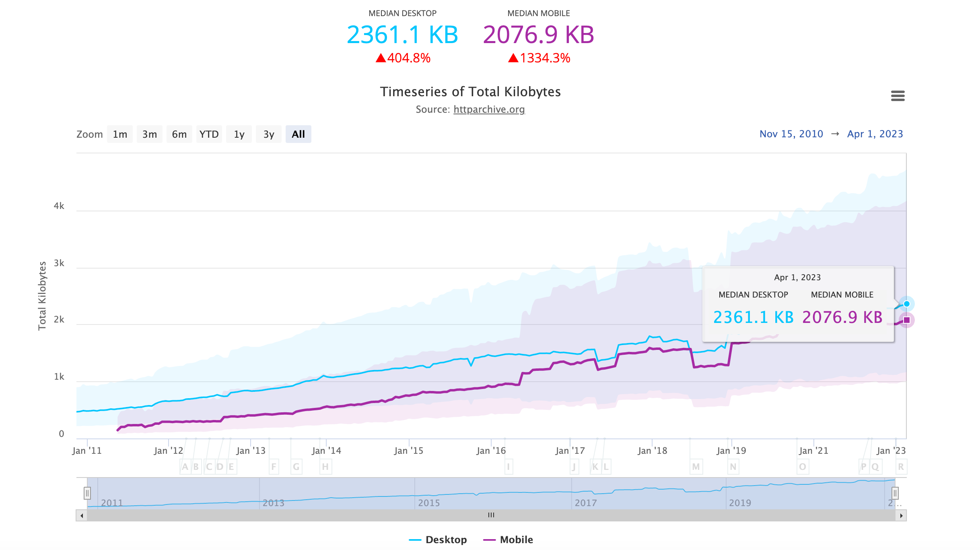Select the 1y zoom range button
This screenshot has width=980, height=550.
[x=239, y=134]
